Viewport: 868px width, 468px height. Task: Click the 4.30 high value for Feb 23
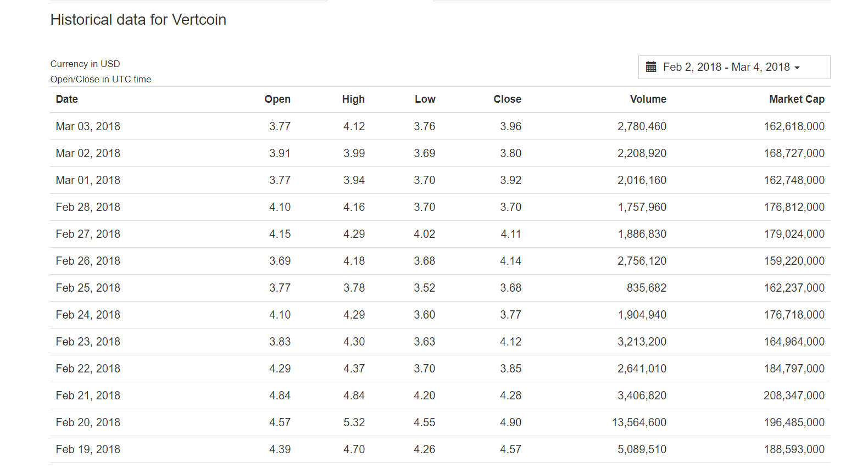coord(354,342)
